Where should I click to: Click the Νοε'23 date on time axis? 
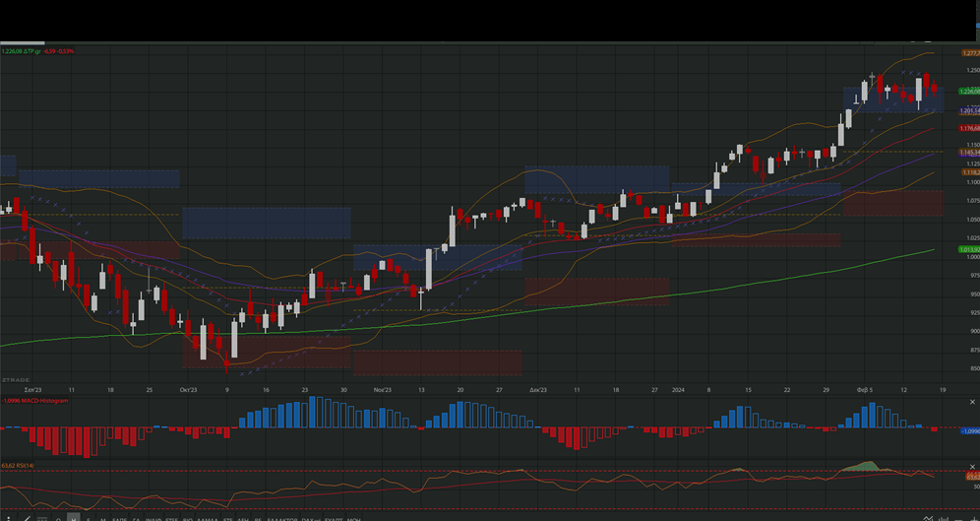tap(383, 390)
